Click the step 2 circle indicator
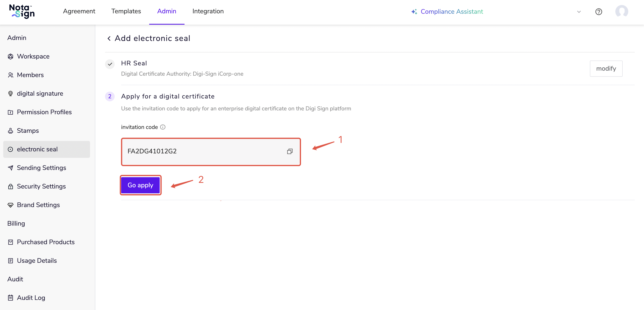 [x=110, y=96]
